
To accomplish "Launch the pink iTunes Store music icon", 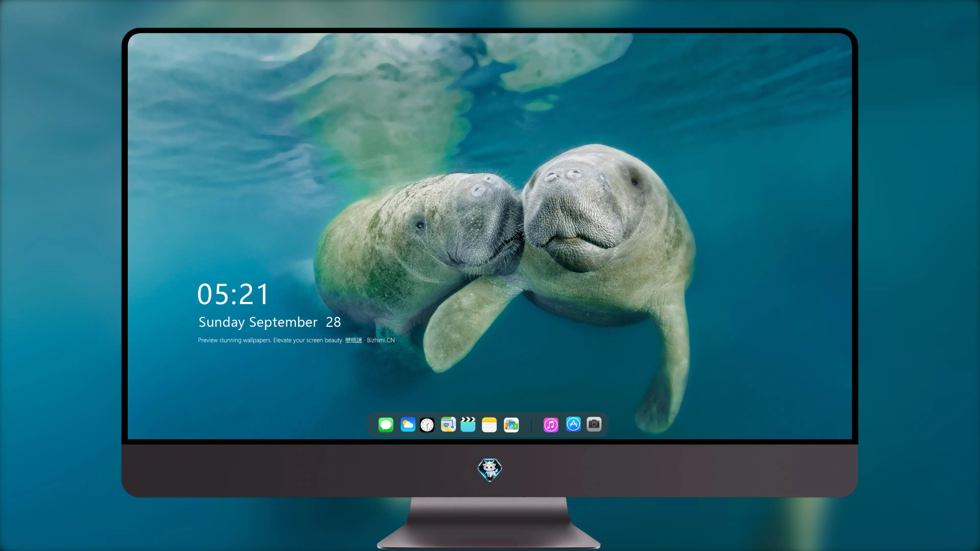I will 551,425.
